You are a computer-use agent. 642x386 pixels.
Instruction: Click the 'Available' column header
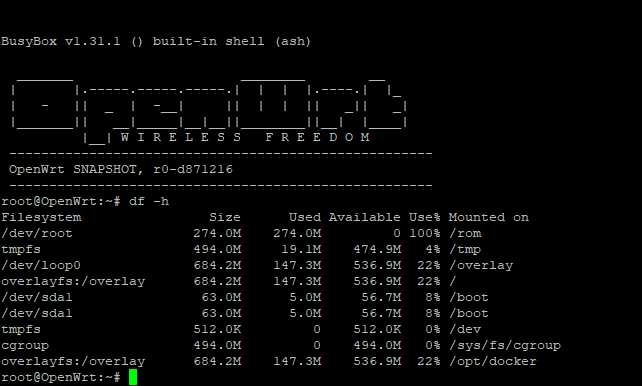pos(364,217)
